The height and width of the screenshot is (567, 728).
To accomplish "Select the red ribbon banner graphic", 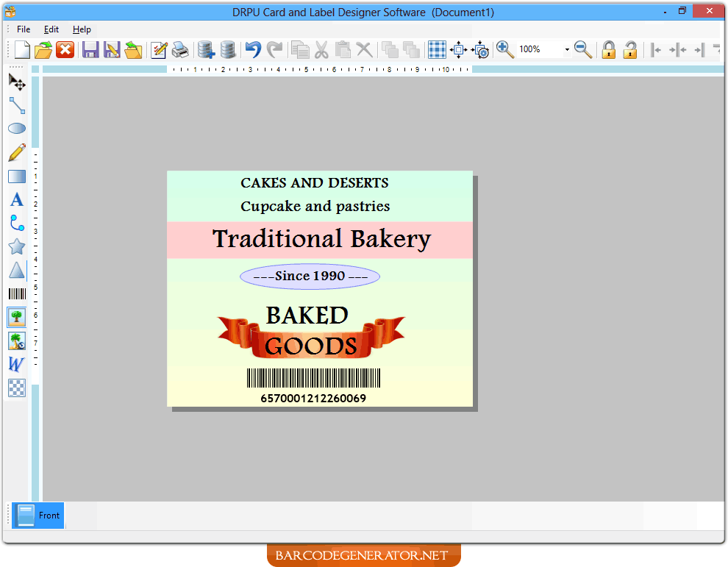I will [311, 338].
